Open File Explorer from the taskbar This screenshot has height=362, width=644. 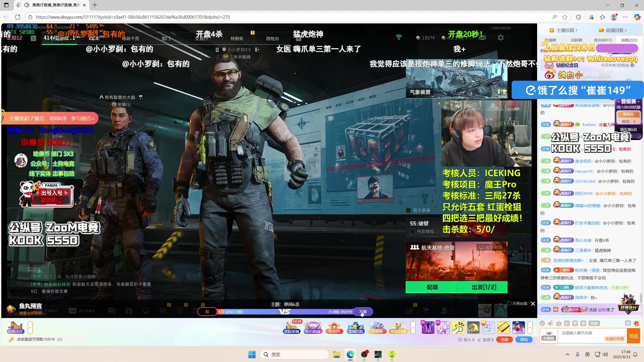tap(336, 354)
